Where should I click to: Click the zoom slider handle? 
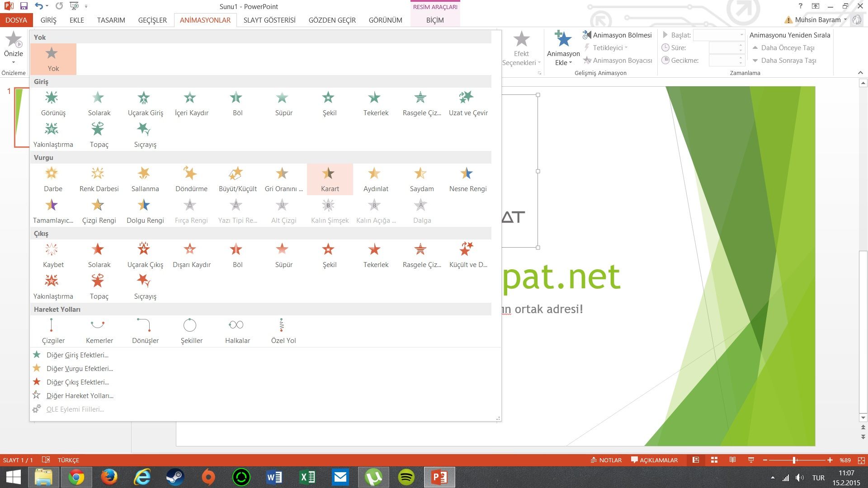[x=794, y=460]
